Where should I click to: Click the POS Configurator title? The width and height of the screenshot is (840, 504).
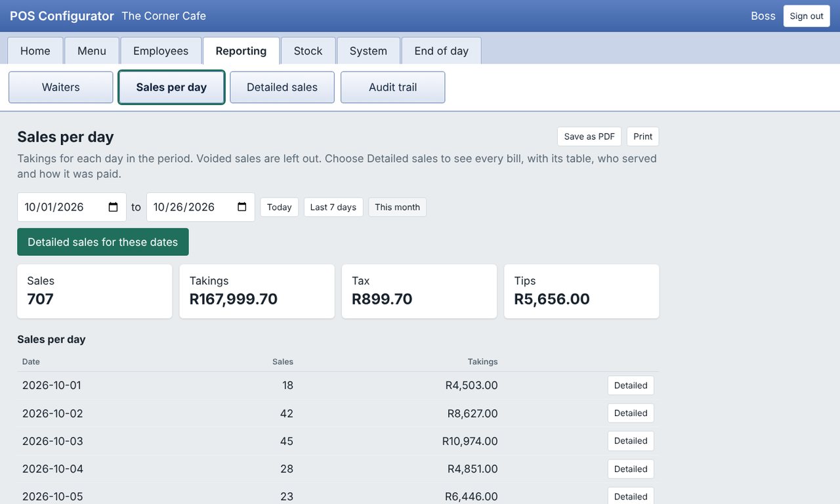(62, 16)
